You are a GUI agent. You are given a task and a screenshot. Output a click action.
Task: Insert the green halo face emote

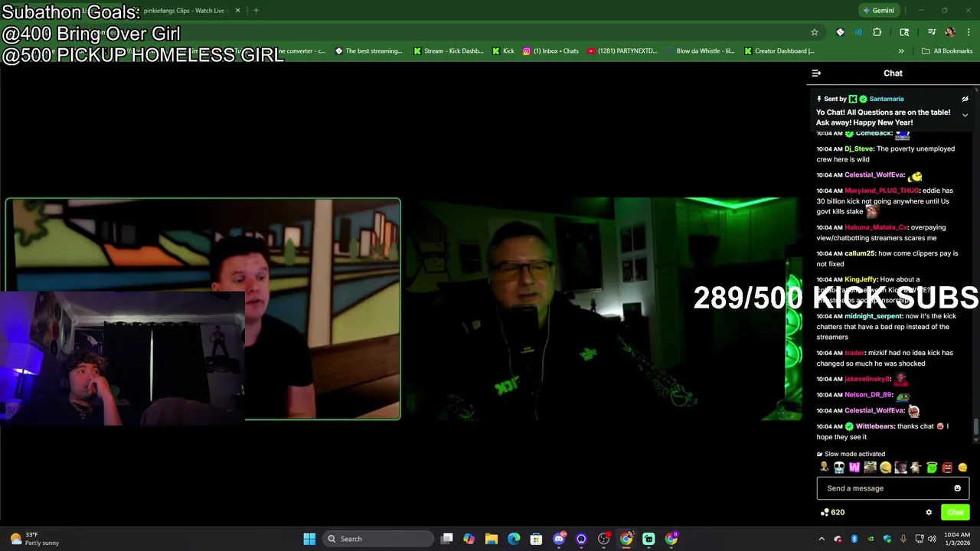point(932,468)
